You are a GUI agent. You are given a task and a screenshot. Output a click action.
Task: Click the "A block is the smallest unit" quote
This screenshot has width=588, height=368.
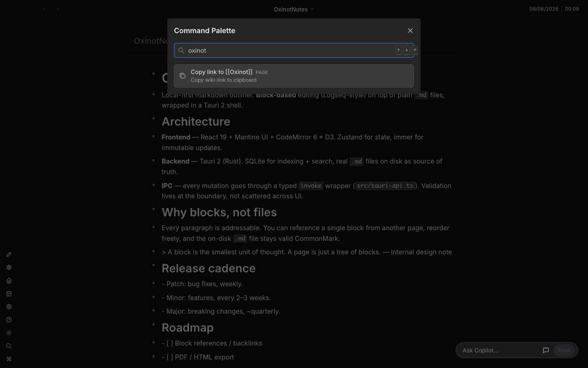[x=307, y=252]
